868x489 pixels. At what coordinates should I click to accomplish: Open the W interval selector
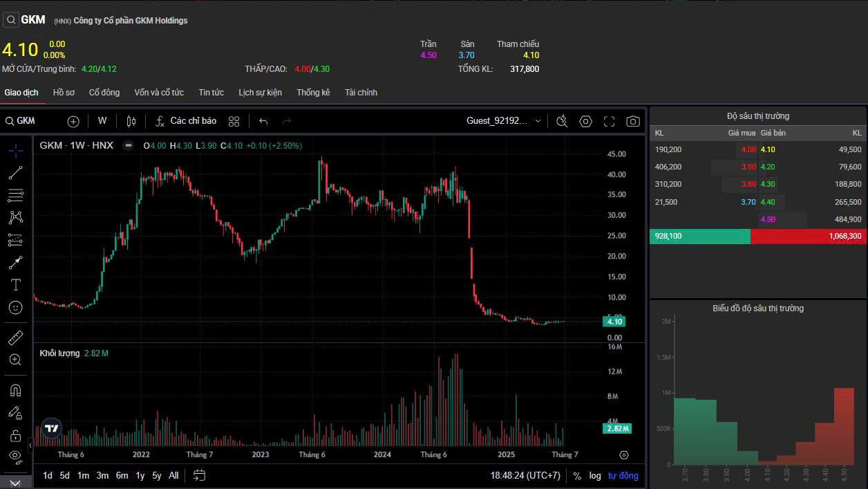pos(102,121)
